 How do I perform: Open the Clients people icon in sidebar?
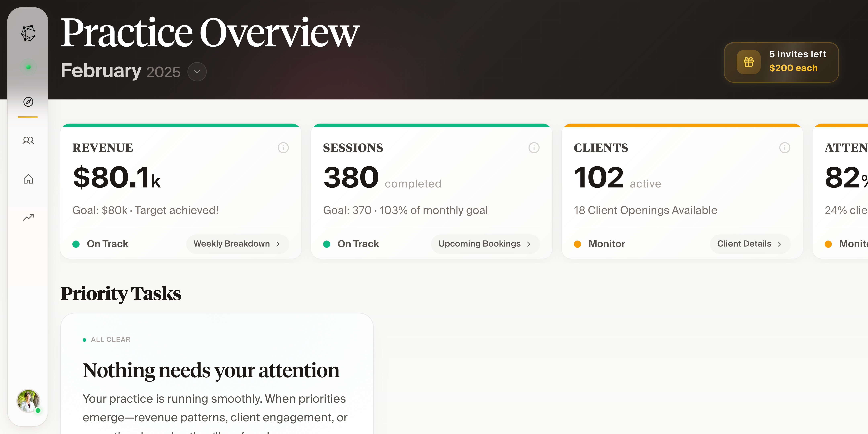coord(28,140)
